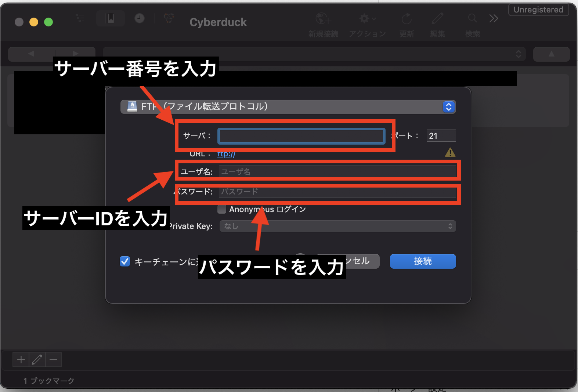
Task: Open the アクション gear menu
Action: pos(368,18)
